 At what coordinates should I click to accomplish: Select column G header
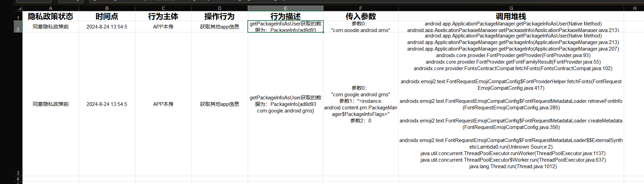[x=511, y=8]
